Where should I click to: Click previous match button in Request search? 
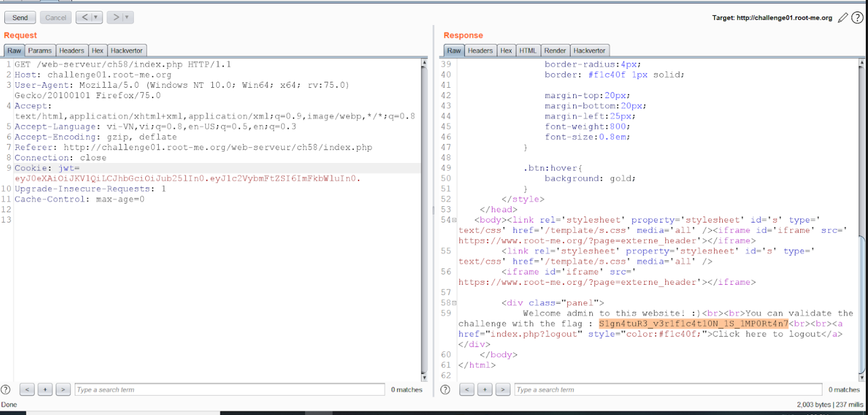tap(27, 389)
